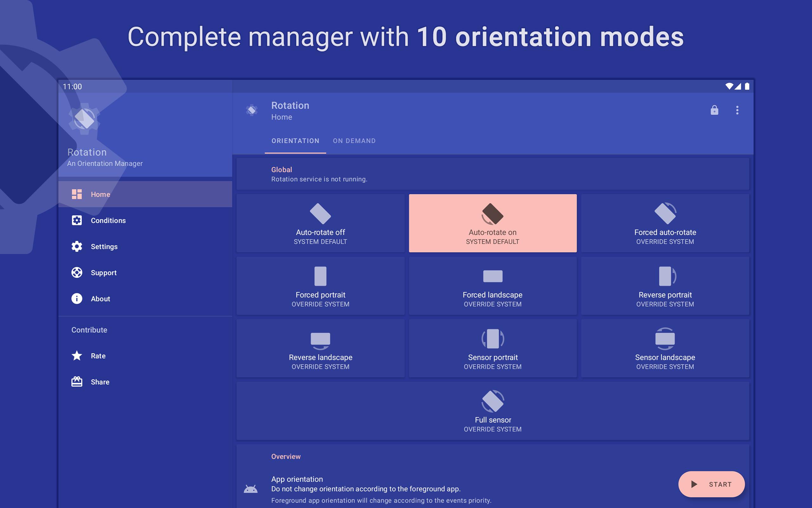Open Support from the drawer
The height and width of the screenshot is (508, 812).
tap(145, 272)
